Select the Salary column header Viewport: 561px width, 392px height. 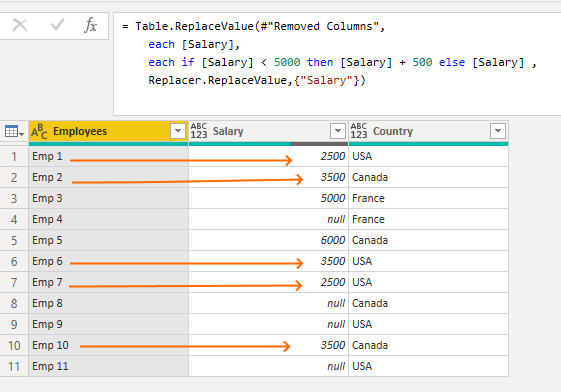tap(268, 131)
